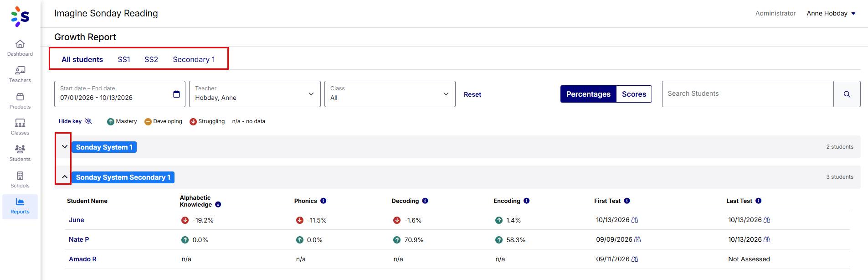The image size is (868, 280).
Task: Show info for Phonics column
Action: click(x=324, y=201)
